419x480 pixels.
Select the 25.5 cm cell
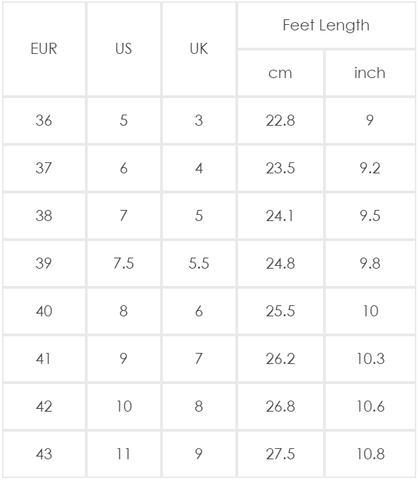280,311
